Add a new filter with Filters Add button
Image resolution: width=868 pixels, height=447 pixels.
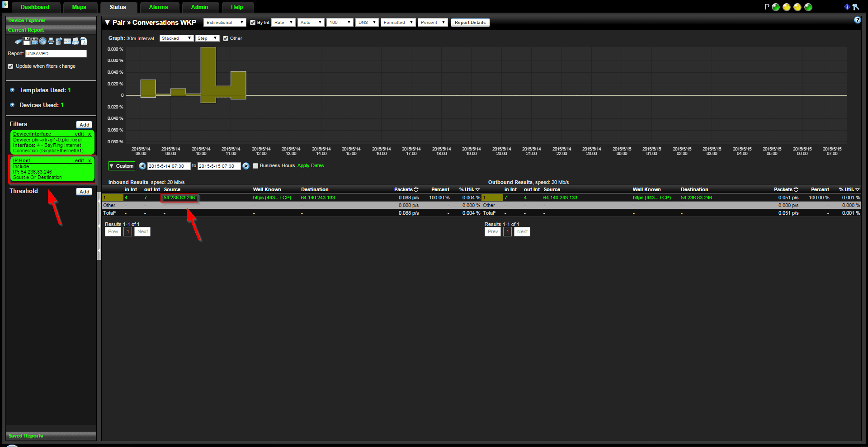[x=84, y=125]
